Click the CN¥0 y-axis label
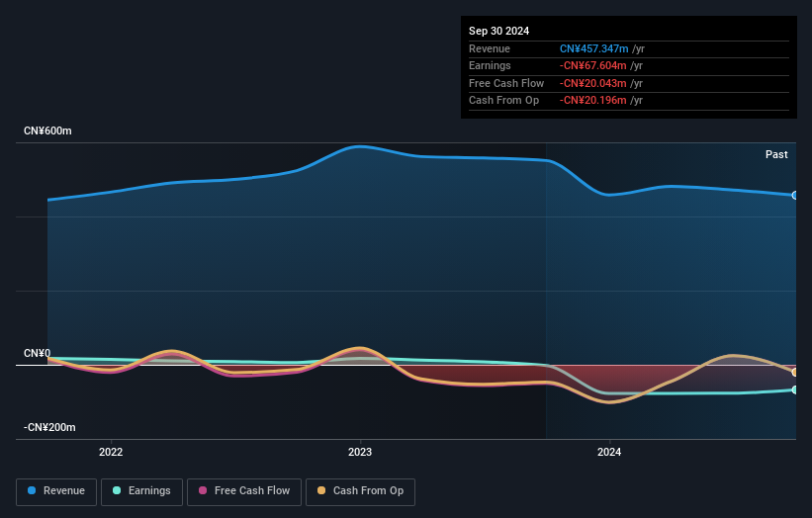 [x=38, y=353]
